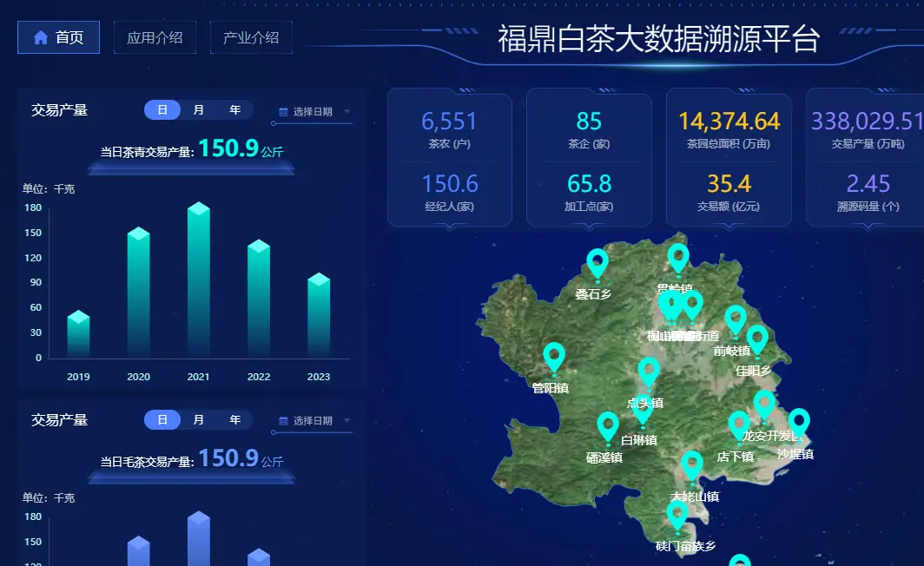924x566 pixels.
Task: Click the 贯岭镇 location pin
Action: 678,258
